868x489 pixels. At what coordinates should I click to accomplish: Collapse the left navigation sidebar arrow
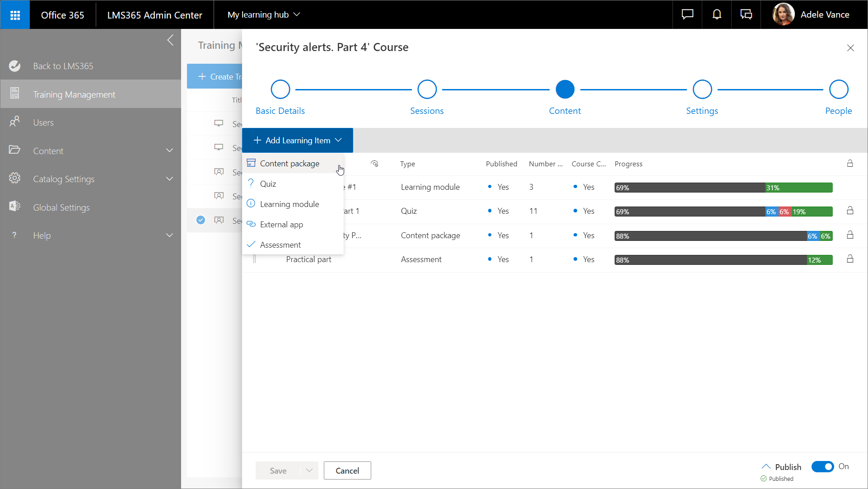point(170,40)
